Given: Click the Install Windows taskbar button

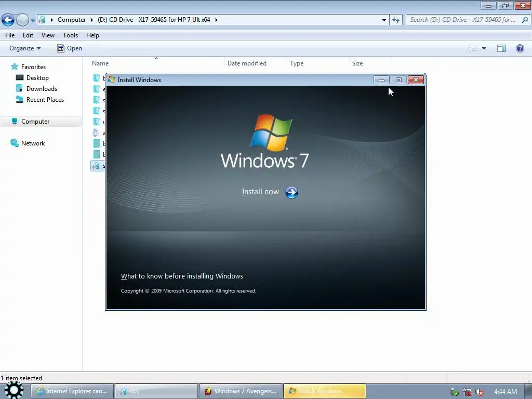Looking at the screenshot, I should pyautogui.click(x=325, y=391).
